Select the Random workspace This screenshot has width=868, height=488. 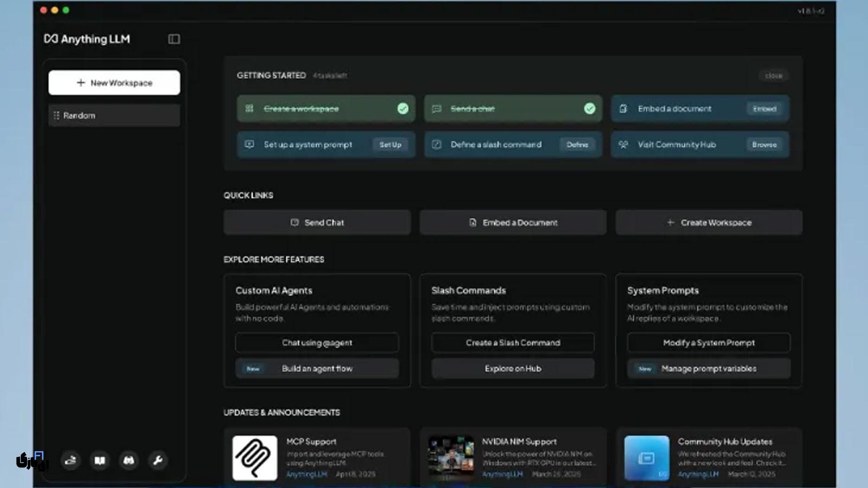click(x=114, y=115)
